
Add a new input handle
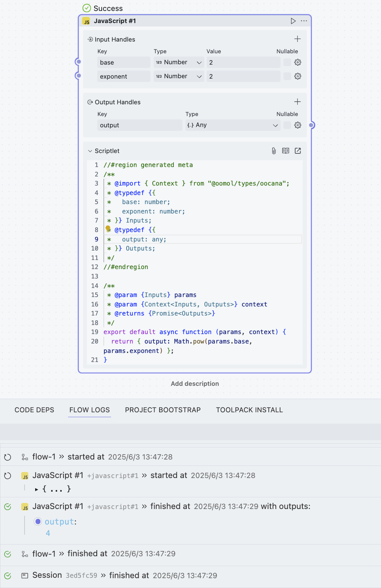297,39
